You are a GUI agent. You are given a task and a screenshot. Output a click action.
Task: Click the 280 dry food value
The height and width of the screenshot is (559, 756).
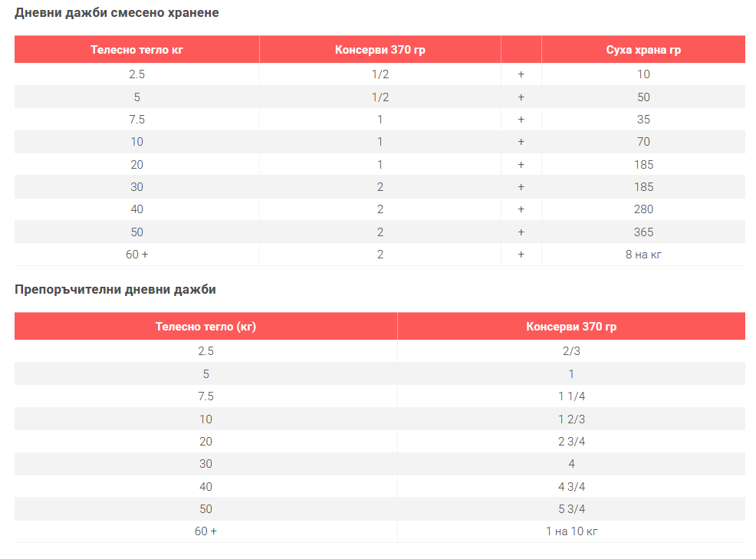pyautogui.click(x=643, y=209)
